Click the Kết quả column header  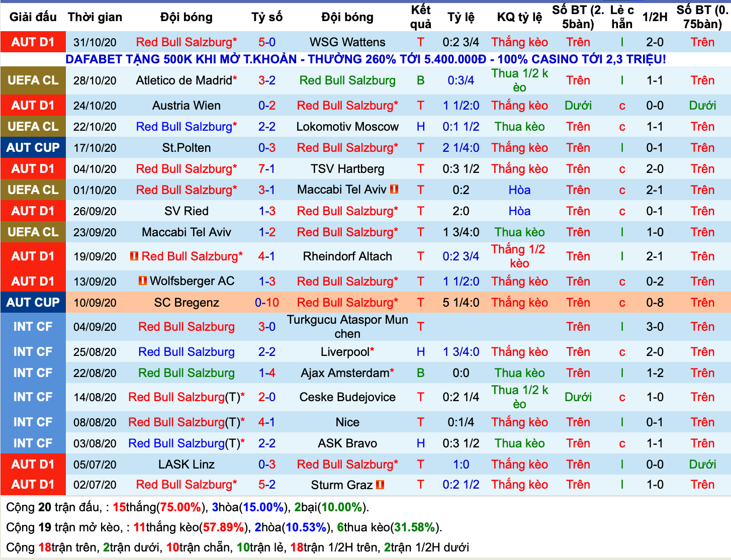(421, 17)
